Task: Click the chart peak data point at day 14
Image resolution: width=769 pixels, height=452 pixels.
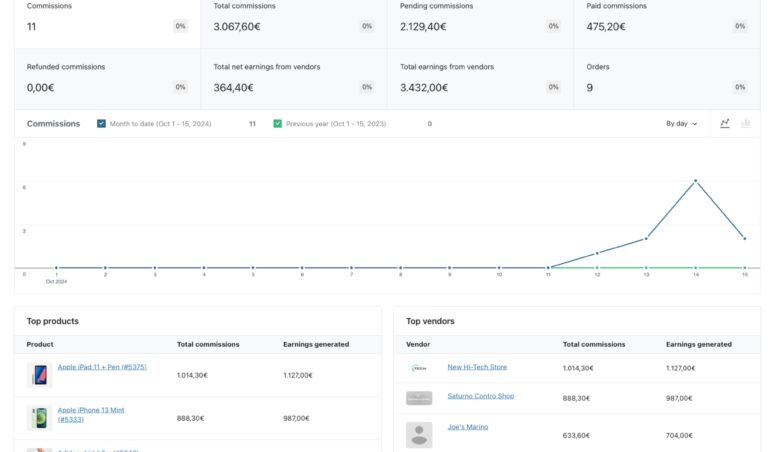Action: (695, 181)
